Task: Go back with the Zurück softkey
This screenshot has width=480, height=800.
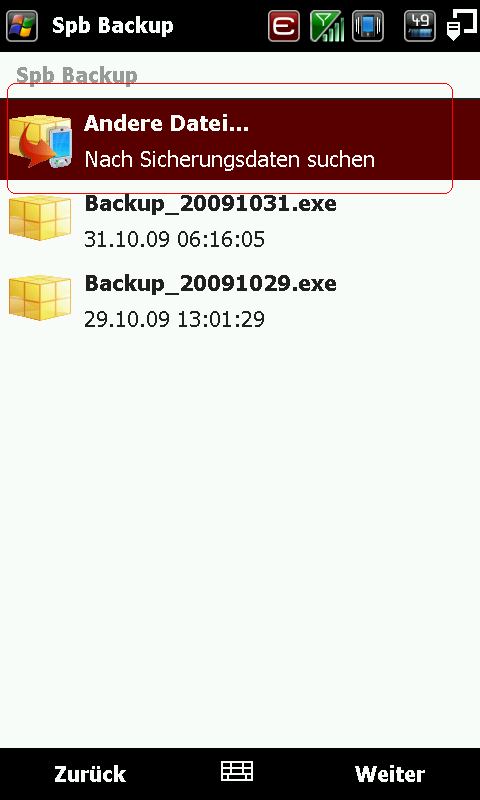Action: tap(90, 773)
